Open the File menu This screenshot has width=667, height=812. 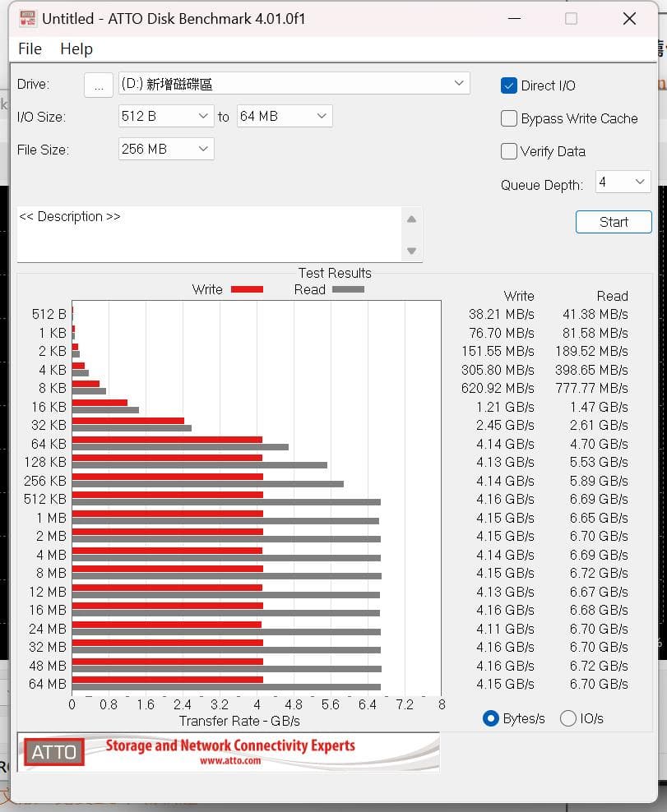tap(30, 48)
